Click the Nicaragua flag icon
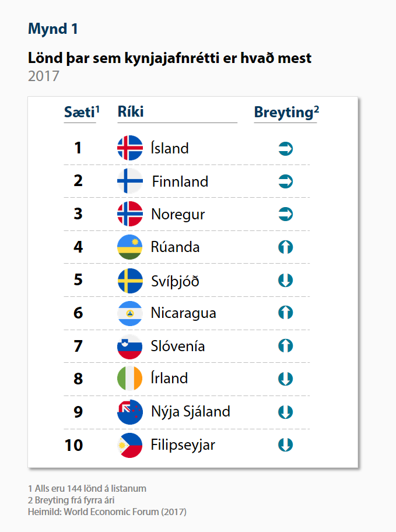Image resolution: width=396 pixels, height=532 pixels. click(130, 313)
